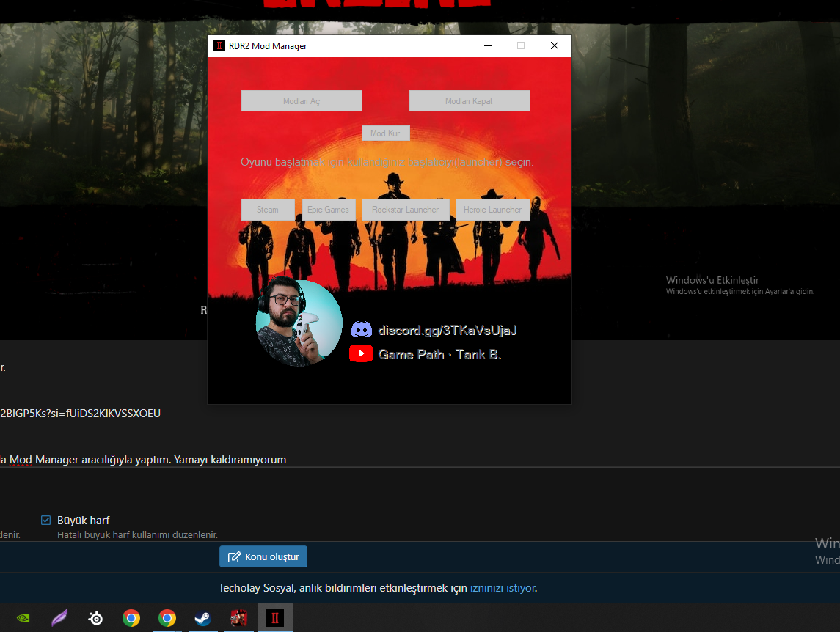Click RDR2 Mod Manager title bar icon
The image size is (840, 632).
point(219,45)
